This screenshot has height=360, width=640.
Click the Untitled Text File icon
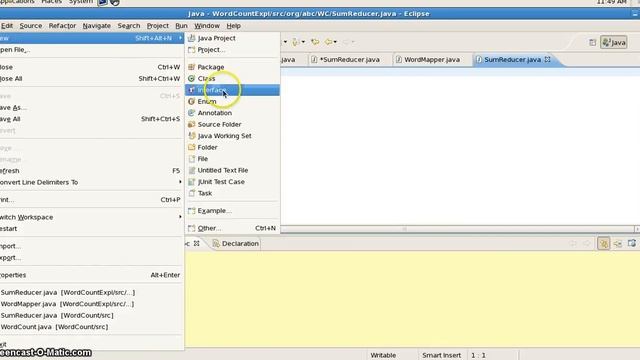pos(191,170)
